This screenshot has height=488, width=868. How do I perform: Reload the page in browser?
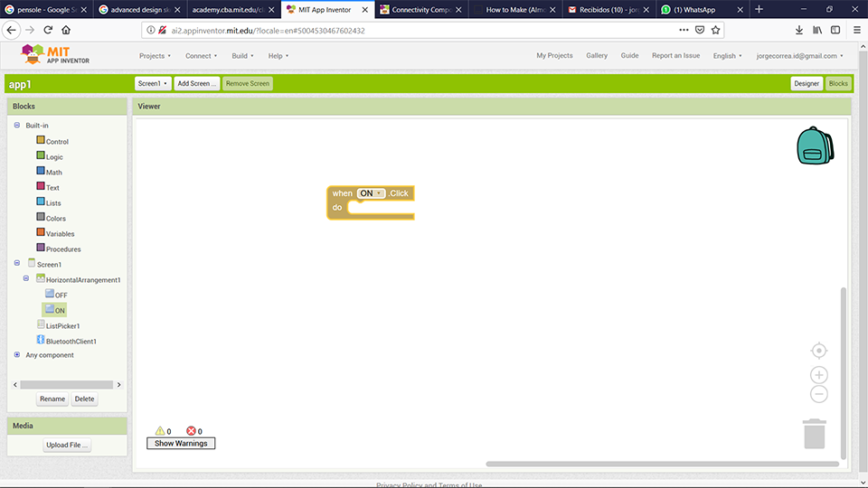pos(48,30)
